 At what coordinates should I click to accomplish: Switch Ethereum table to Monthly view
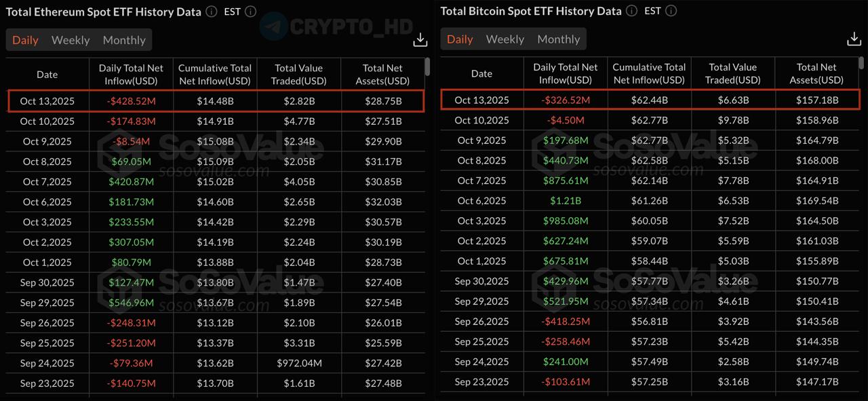tap(124, 40)
